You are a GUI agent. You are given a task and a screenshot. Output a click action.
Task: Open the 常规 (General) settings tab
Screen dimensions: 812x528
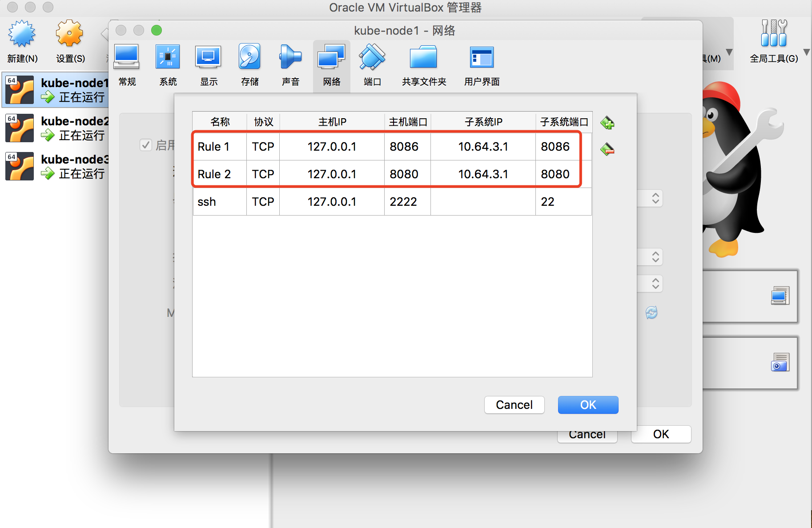(x=127, y=66)
